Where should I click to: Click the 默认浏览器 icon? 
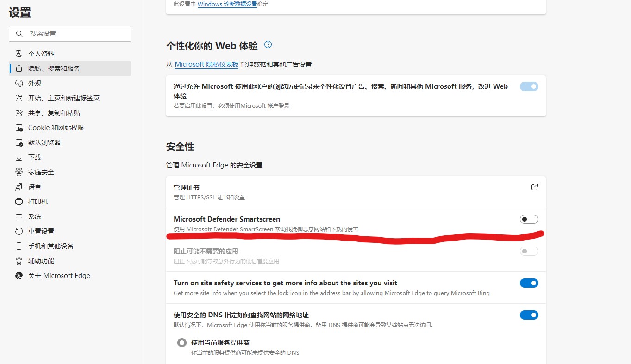(x=19, y=142)
